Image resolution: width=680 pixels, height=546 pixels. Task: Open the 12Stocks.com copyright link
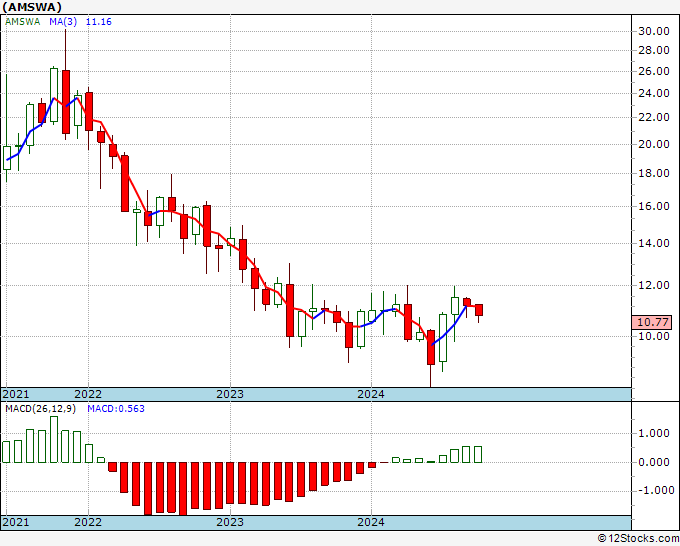coord(638,539)
